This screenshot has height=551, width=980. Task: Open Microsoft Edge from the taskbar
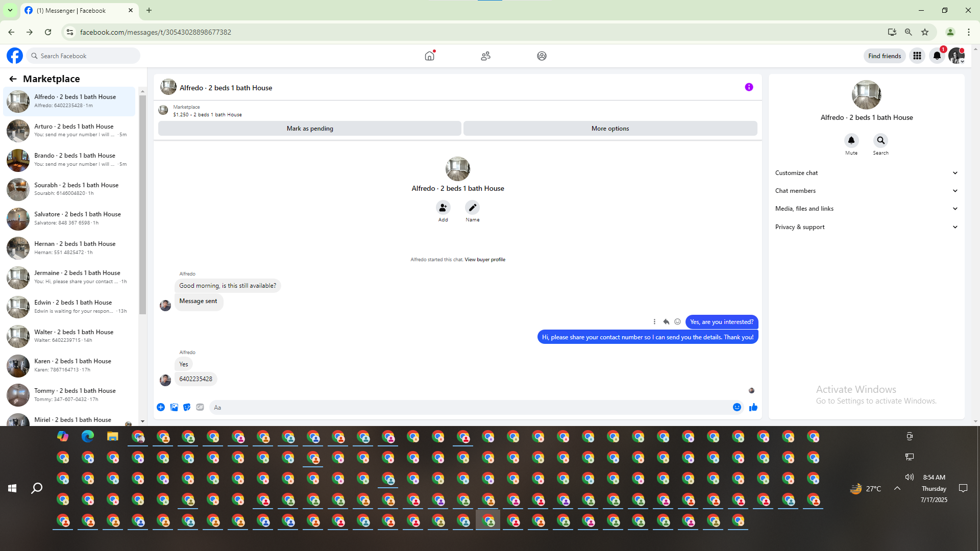[88, 437]
